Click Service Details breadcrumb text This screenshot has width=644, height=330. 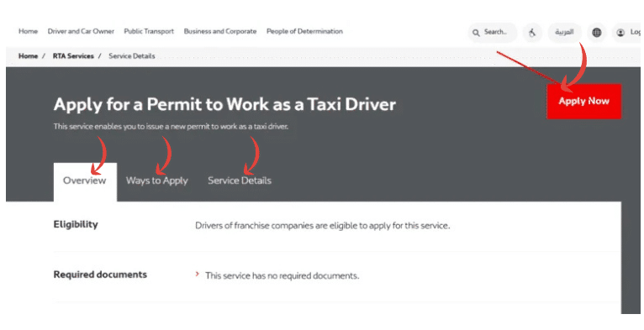(x=132, y=55)
